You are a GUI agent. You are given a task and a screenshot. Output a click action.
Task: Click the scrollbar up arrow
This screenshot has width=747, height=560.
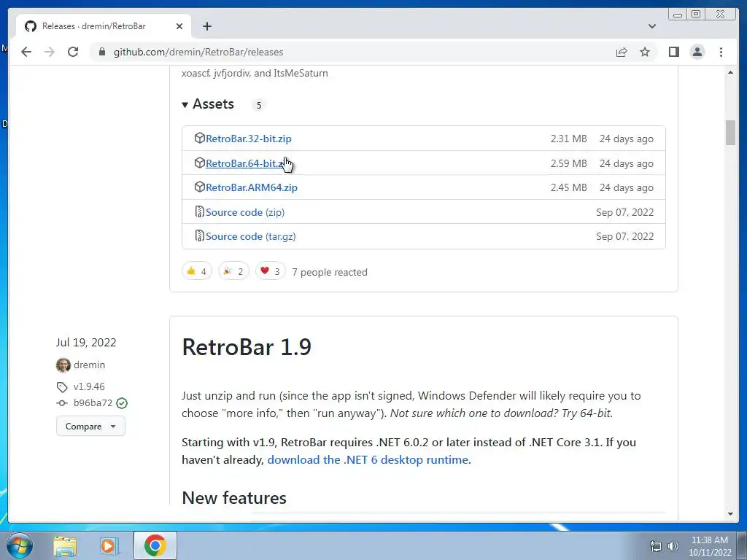coord(730,72)
